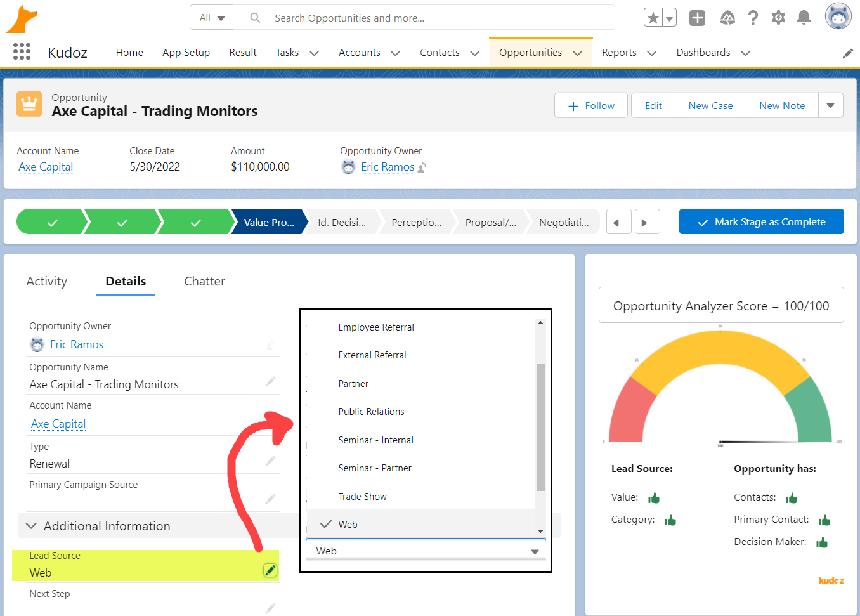This screenshot has width=860, height=616.
Task: Edit navigation items with the pencil icon
Action: 848,53
